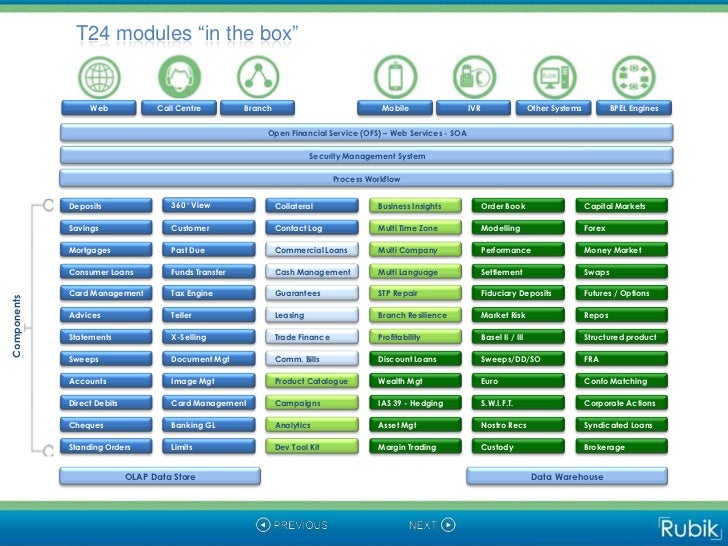Open the S.W.I.F.T. module

coord(518,403)
